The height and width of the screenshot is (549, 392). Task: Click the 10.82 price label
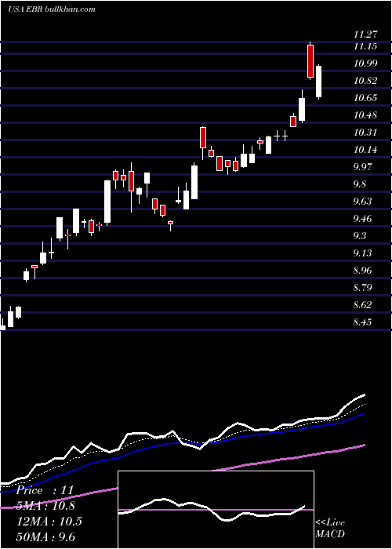click(365, 81)
